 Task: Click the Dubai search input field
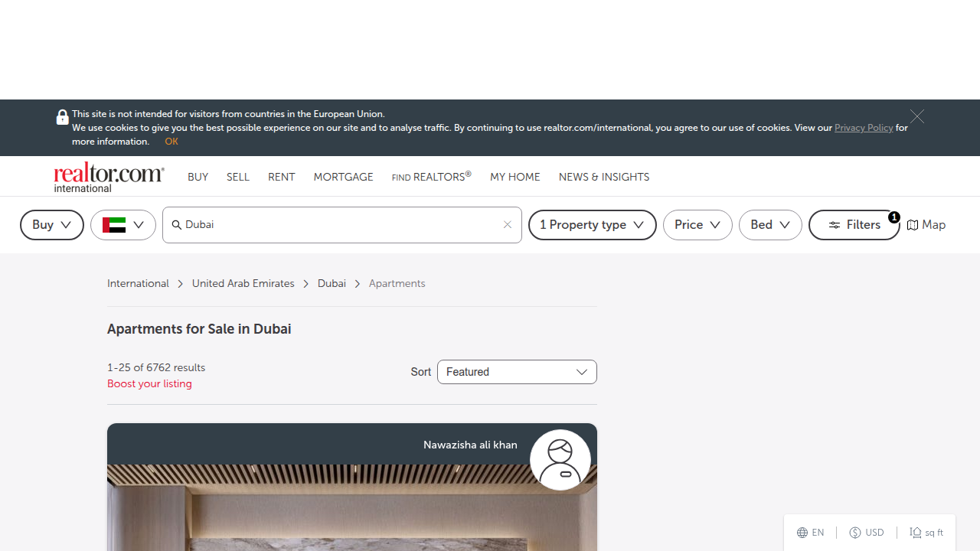tap(341, 225)
